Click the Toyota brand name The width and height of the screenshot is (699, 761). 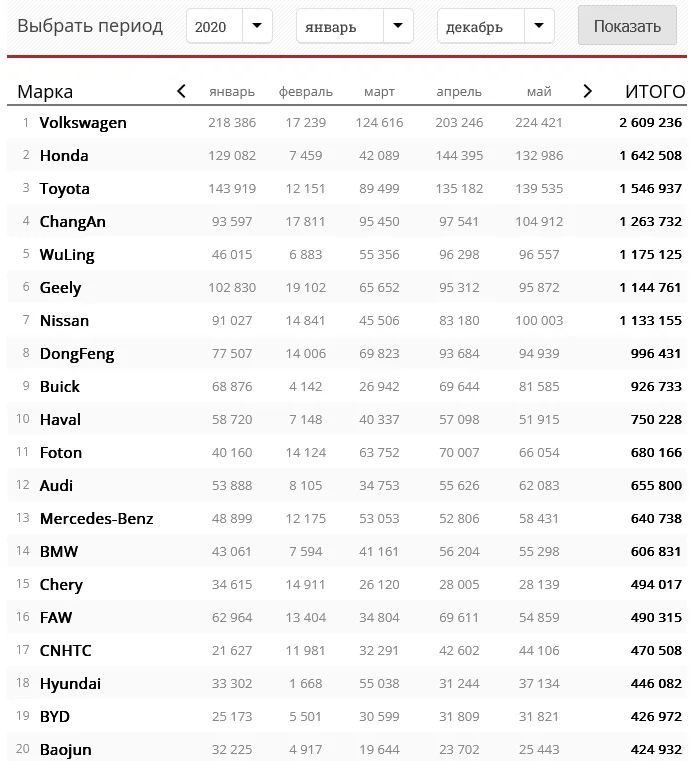(x=65, y=188)
